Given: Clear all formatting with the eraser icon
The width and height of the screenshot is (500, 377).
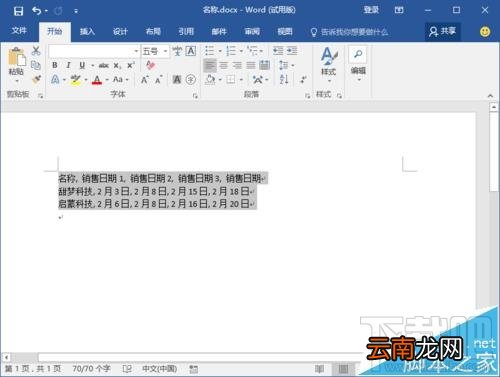Looking at the screenshot, I should point(150,65).
